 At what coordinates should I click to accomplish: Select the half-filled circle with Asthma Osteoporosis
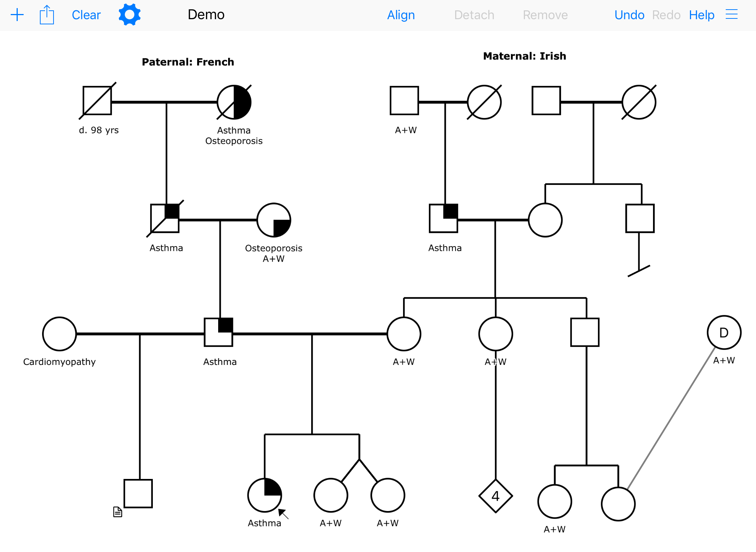point(234,102)
